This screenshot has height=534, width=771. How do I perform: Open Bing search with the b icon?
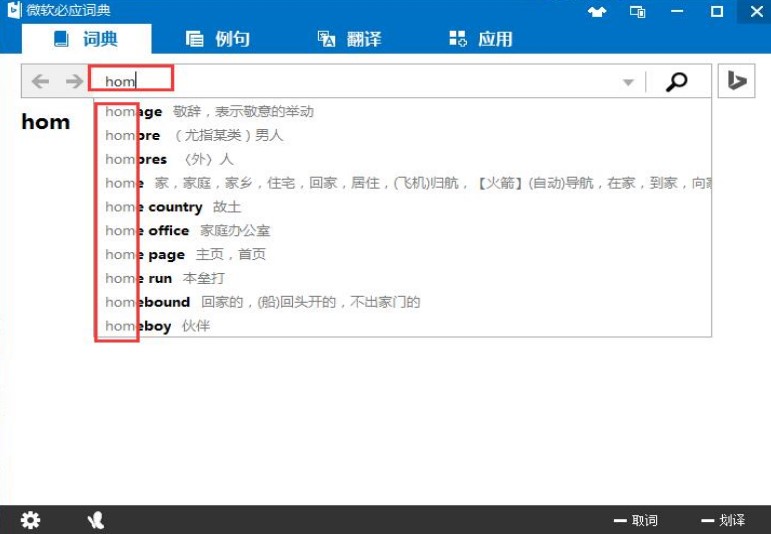[x=736, y=81]
